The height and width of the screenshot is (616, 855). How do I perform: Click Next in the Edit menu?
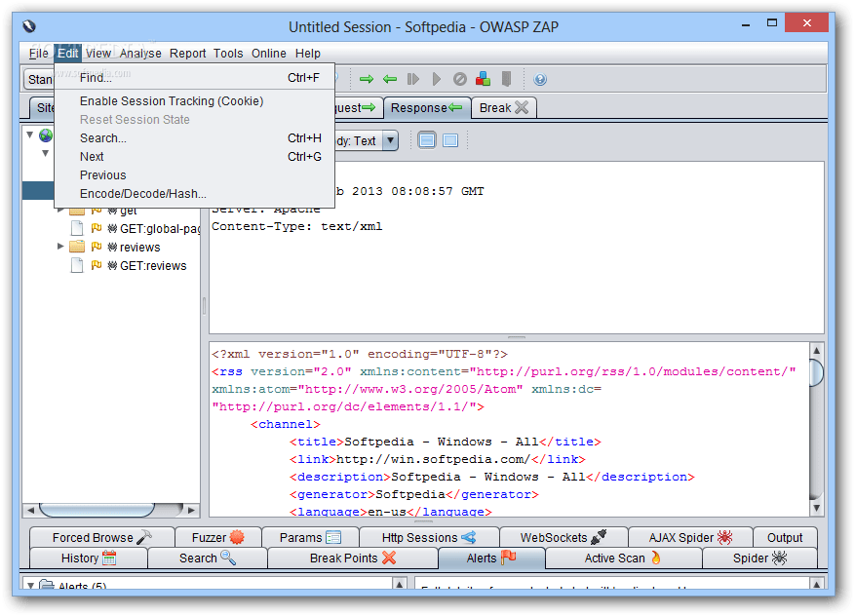[x=194, y=157]
